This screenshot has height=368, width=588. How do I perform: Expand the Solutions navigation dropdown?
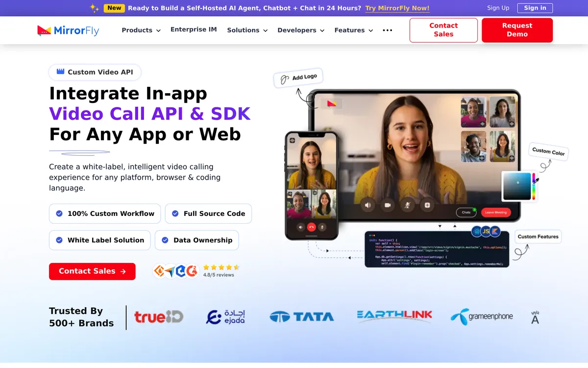[247, 30]
